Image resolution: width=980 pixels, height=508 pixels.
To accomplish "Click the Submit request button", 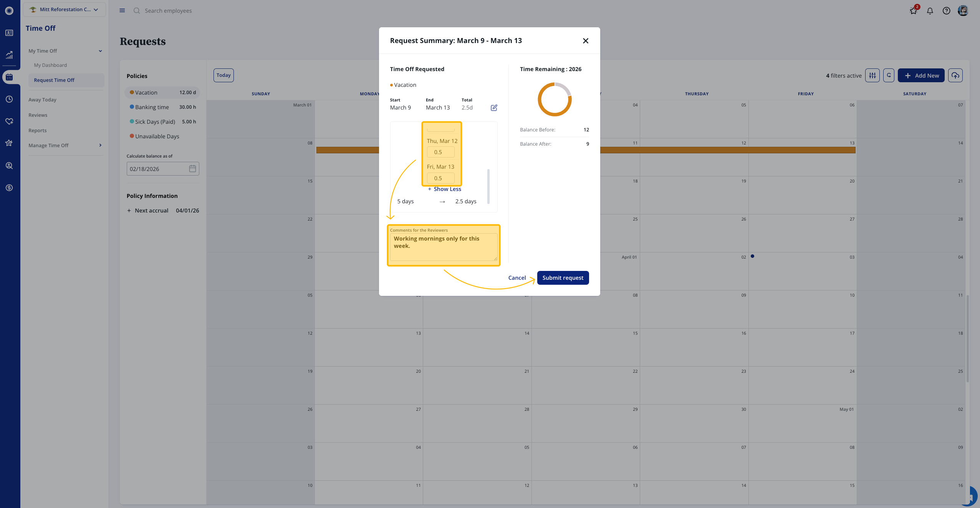I will coord(563,278).
